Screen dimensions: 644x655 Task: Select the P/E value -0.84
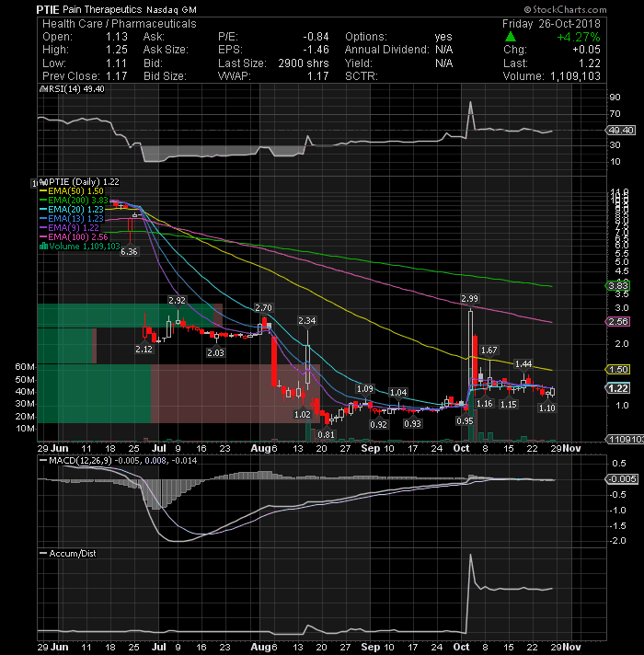point(316,37)
